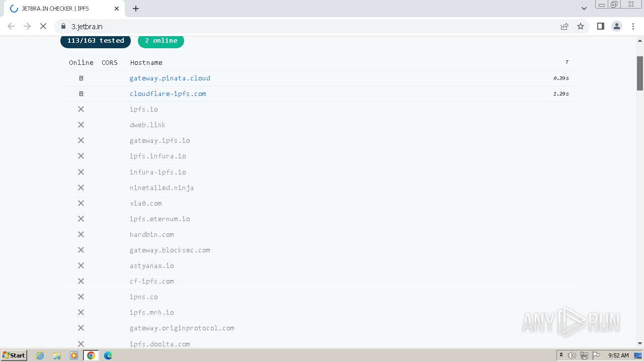Click the 1.29s response time
This screenshot has height=362, width=644.
point(561,94)
